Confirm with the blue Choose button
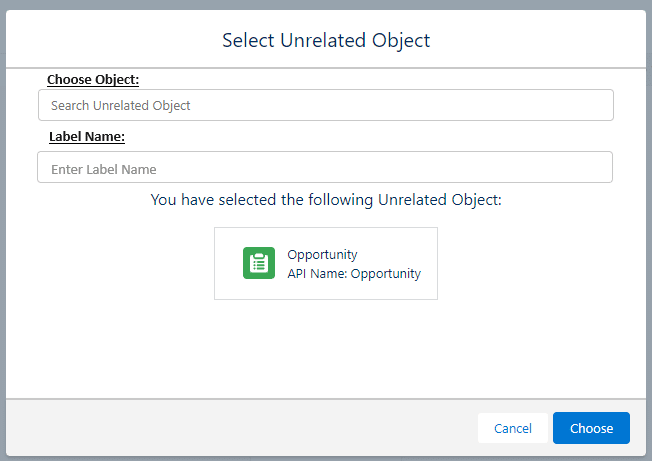This screenshot has width=652, height=461. 591,428
